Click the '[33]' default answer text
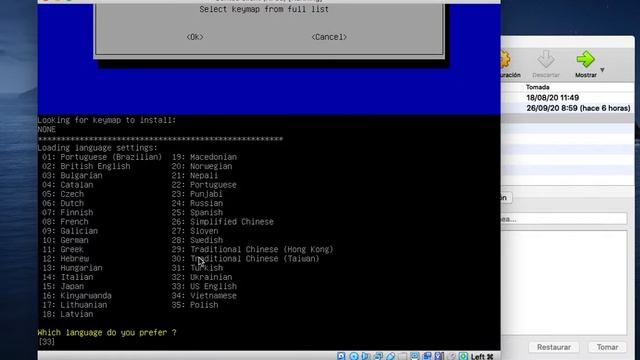Image resolution: width=640 pixels, height=360 pixels. 46,342
